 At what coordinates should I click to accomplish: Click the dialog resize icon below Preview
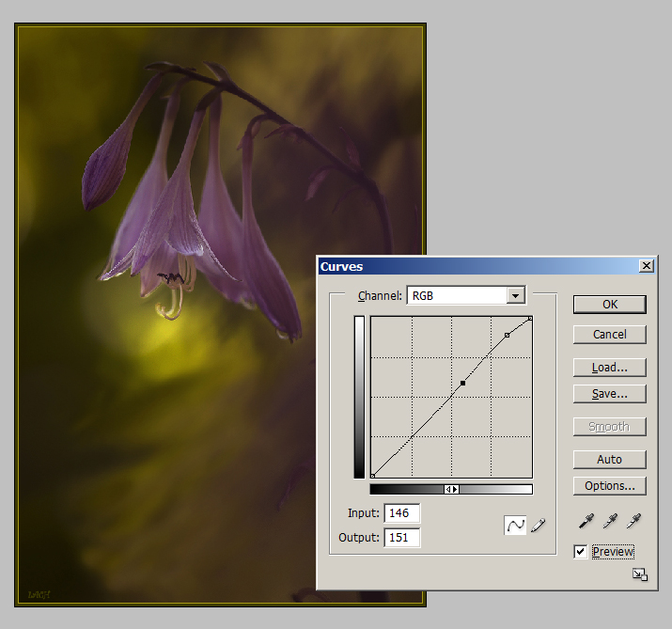tap(639, 574)
